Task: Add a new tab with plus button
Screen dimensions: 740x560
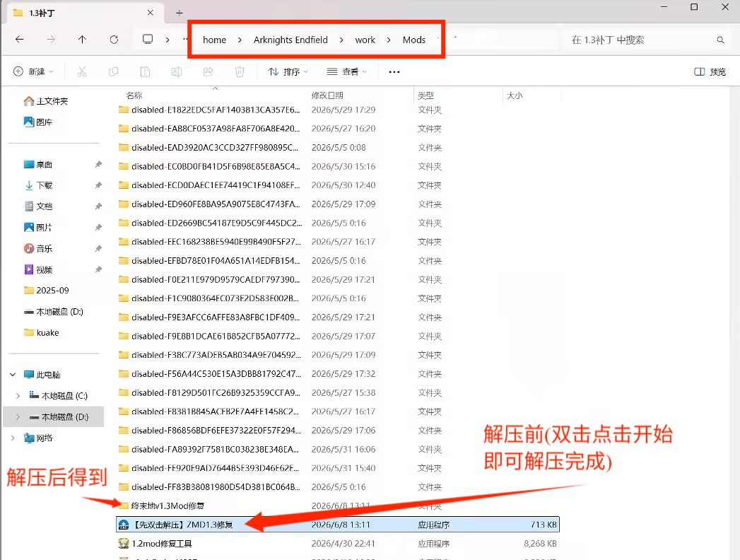Action: pos(179,13)
